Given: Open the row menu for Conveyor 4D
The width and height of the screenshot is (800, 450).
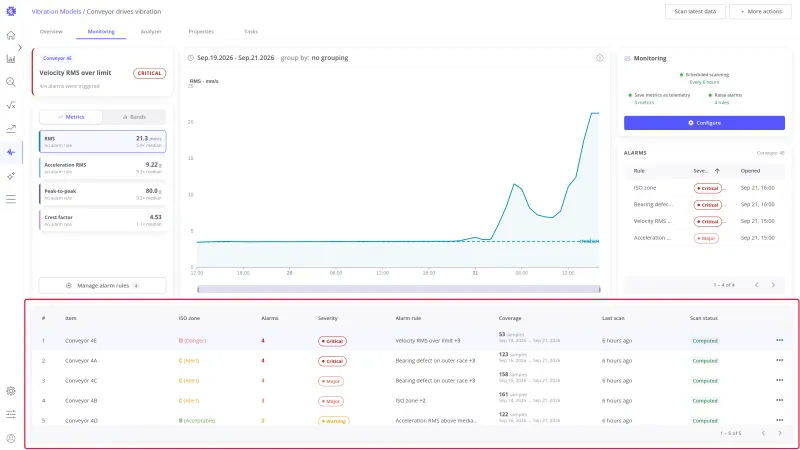Looking at the screenshot, I should coord(779,420).
